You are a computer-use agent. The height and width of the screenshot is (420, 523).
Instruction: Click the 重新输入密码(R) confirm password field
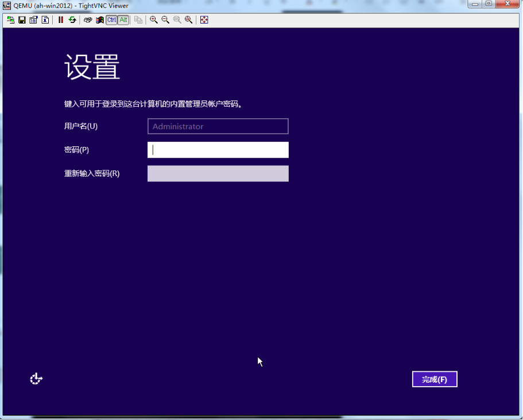coord(218,174)
